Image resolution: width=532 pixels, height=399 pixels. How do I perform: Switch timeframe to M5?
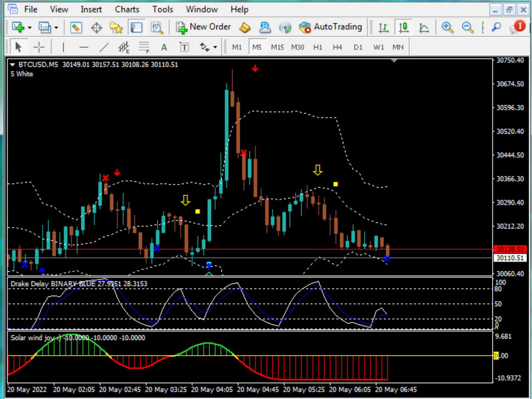pos(257,47)
